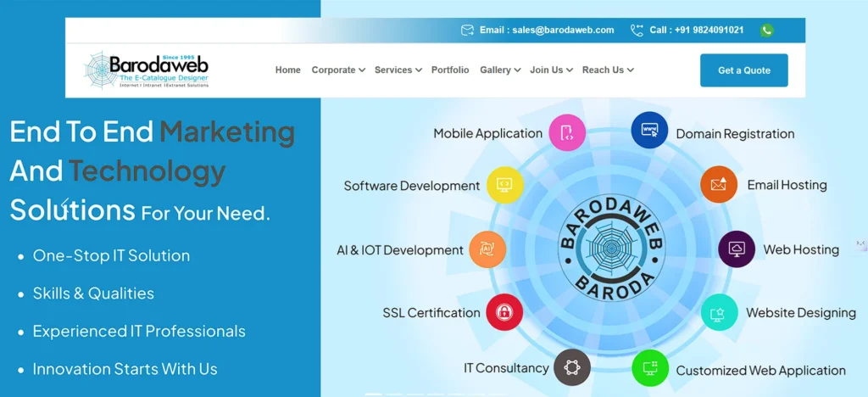The height and width of the screenshot is (397, 868).
Task: Click the "Innovation Starts With Us" bullet
Action: pos(125,369)
